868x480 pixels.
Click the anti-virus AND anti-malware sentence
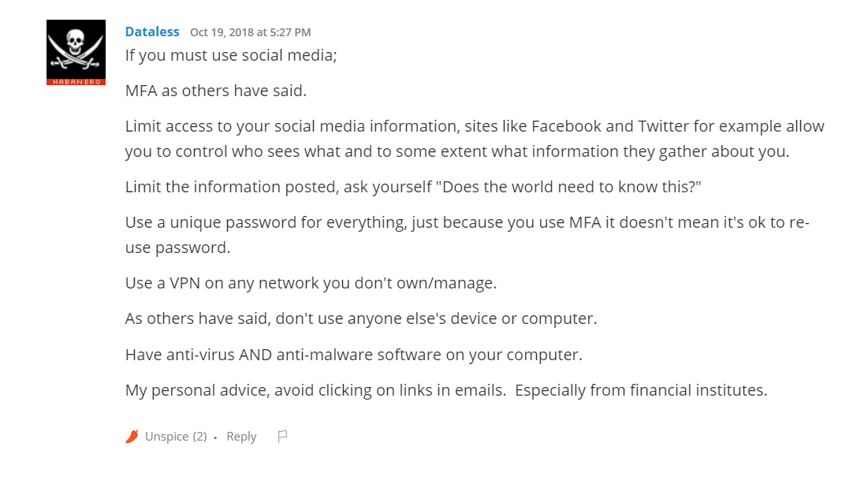(354, 355)
